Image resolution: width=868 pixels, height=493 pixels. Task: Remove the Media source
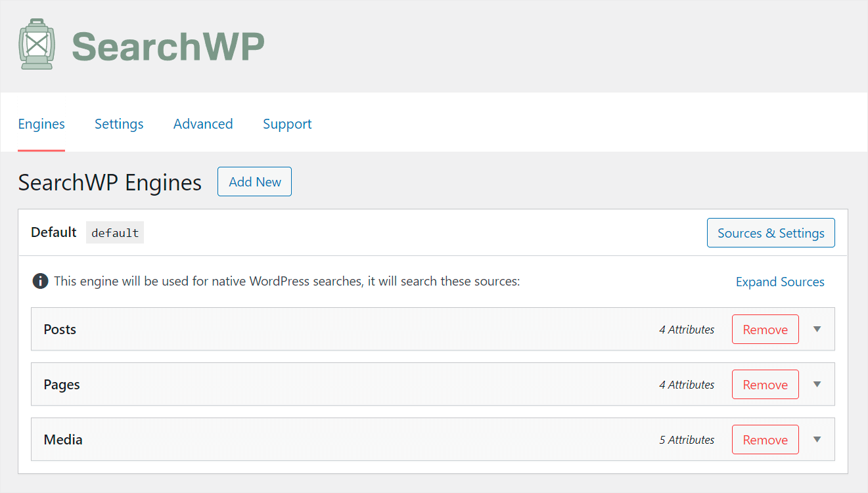tap(765, 440)
